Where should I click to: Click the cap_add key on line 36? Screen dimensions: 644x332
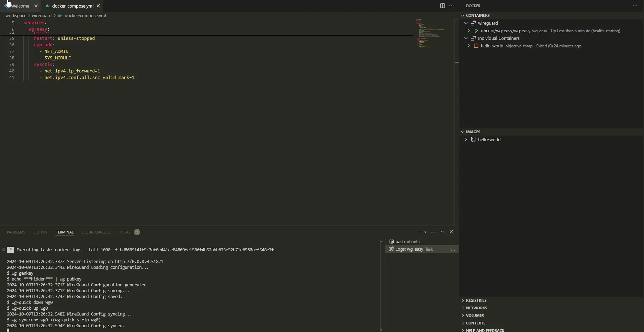pyautogui.click(x=43, y=45)
